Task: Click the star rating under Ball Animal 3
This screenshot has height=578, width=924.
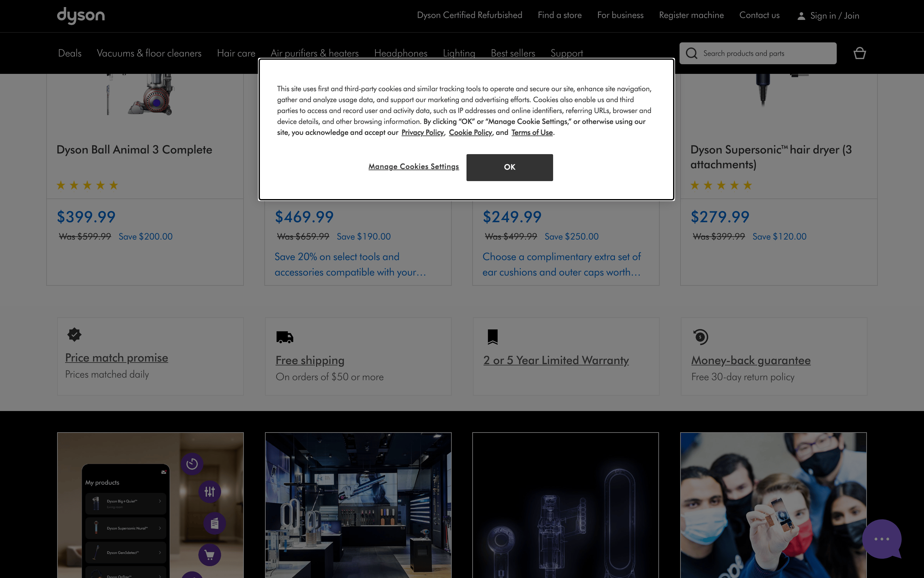Action: [87, 185]
